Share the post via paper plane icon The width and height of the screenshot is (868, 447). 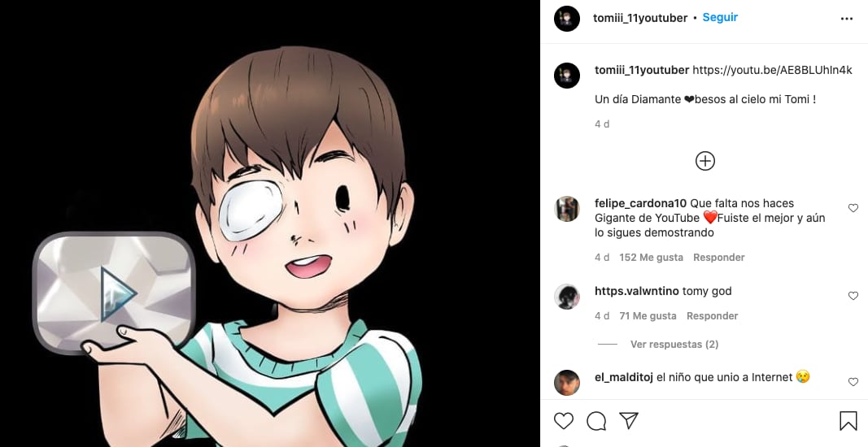click(x=628, y=420)
